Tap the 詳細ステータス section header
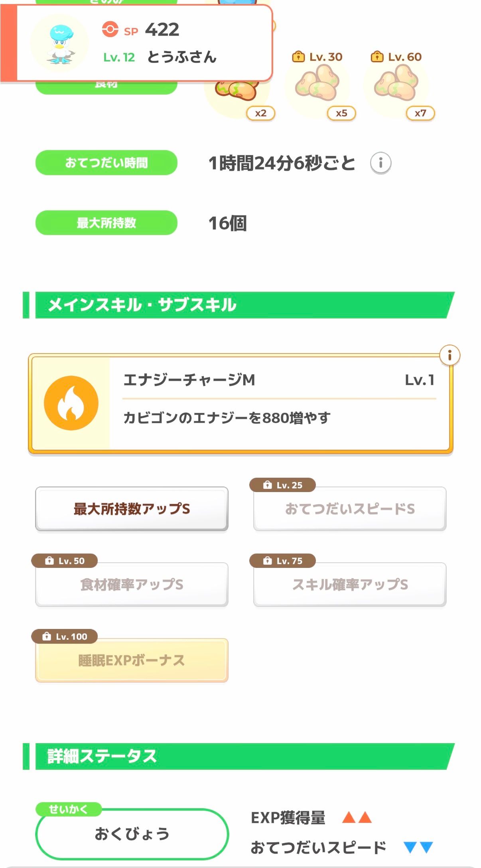Image resolution: width=481 pixels, height=868 pixels. coord(239,756)
